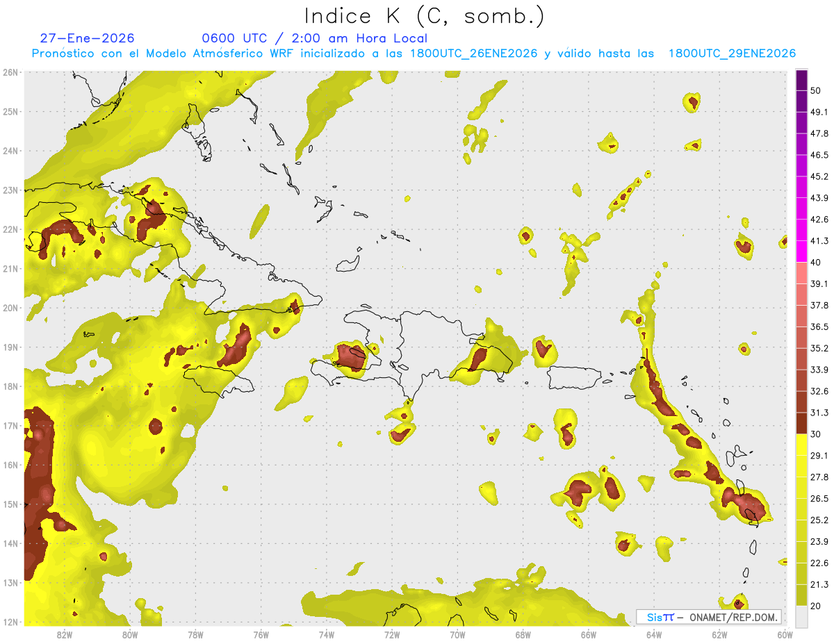Click the 70W longitude label
Screen dimensions: 834x644
[457, 634]
